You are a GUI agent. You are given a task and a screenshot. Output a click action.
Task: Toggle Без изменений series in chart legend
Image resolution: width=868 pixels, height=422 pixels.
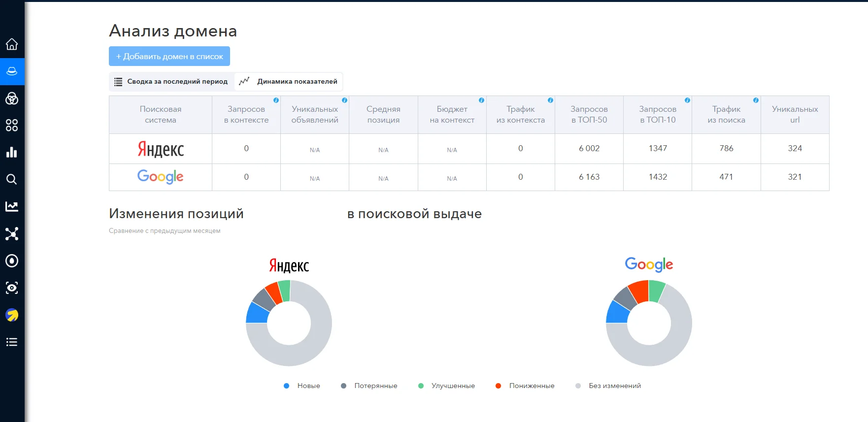coord(608,386)
